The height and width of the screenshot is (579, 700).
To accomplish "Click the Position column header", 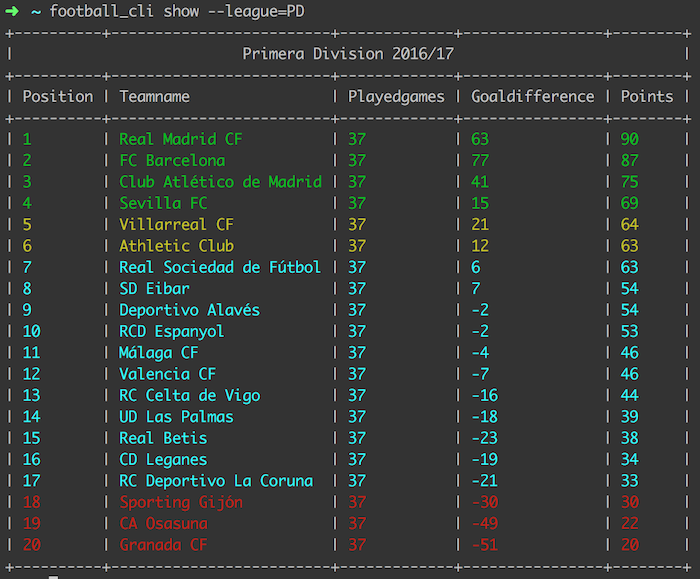I will tap(58, 96).
